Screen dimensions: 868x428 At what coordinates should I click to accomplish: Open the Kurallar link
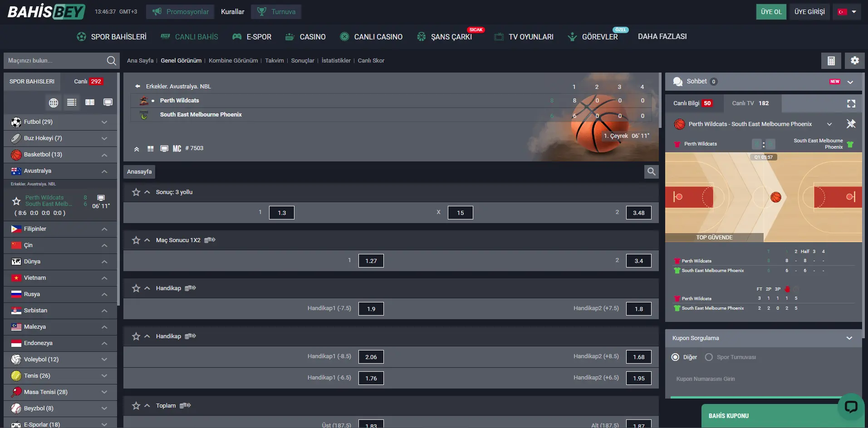tap(233, 12)
